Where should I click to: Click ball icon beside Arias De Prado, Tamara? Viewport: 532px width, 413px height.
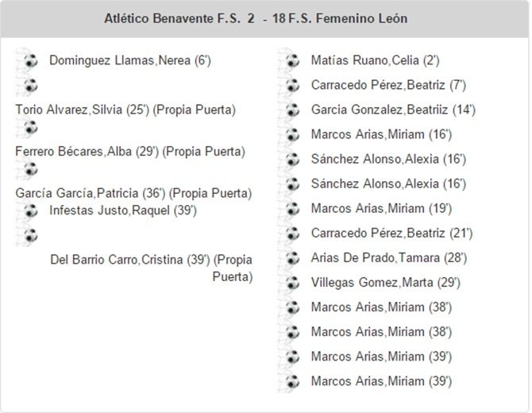[292, 258]
